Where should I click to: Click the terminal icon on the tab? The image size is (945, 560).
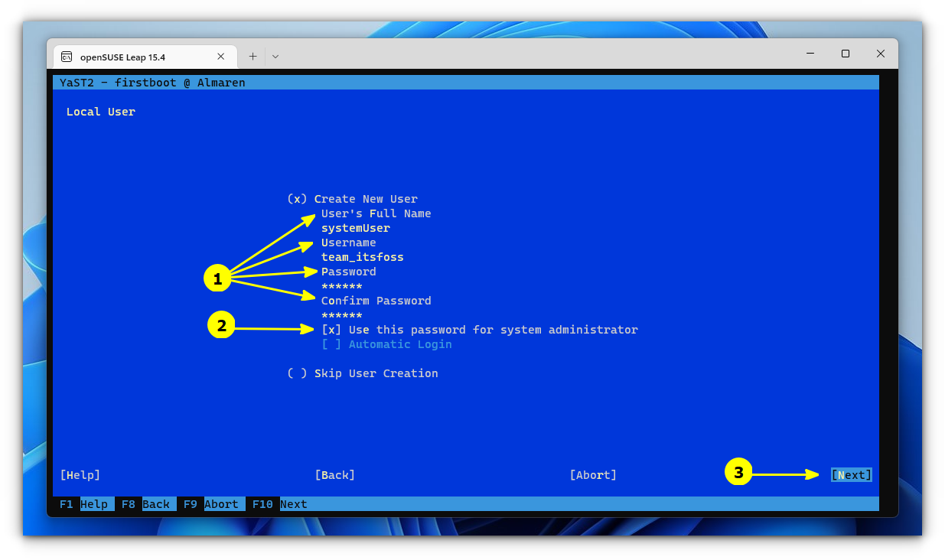click(67, 56)
